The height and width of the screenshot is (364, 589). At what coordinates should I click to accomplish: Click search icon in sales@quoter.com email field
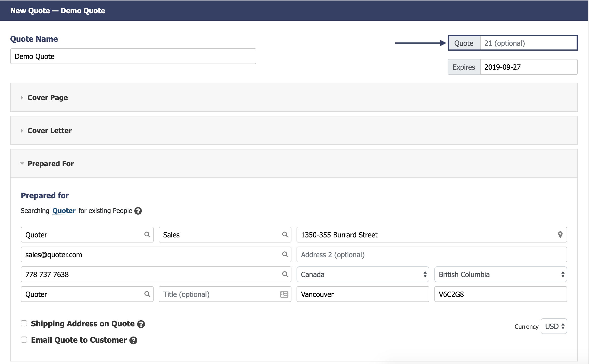(x=285, y=254)
